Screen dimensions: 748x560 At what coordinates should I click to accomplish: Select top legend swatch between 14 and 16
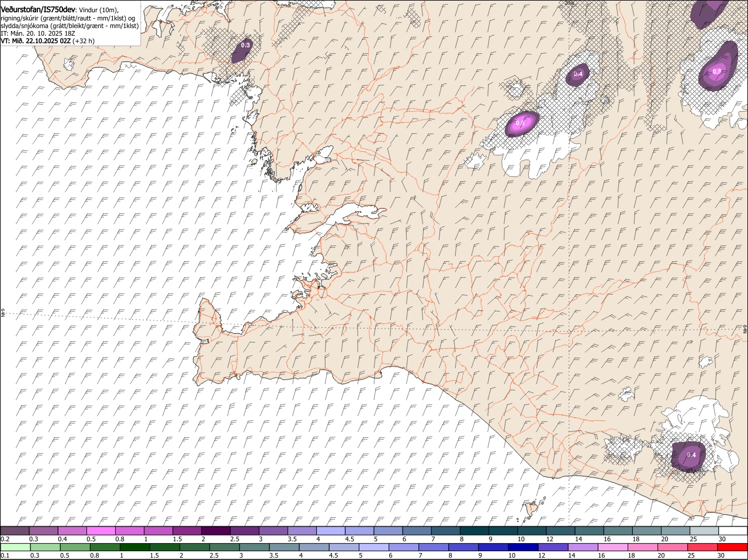click(x=588, y=530)
